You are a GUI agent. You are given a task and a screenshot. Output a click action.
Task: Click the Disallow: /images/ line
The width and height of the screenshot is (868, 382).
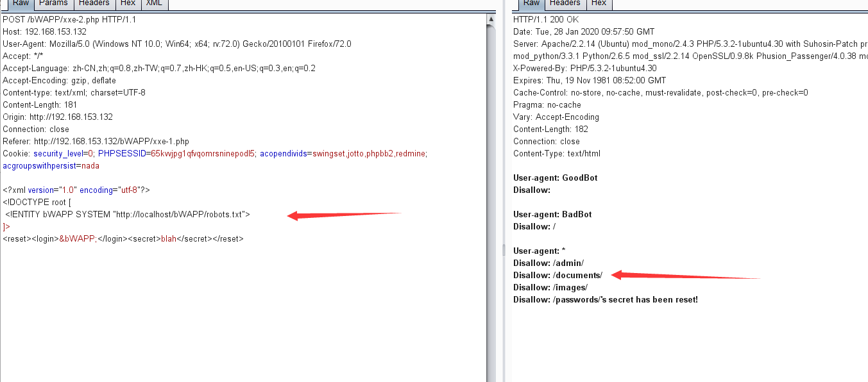[550, 288]
